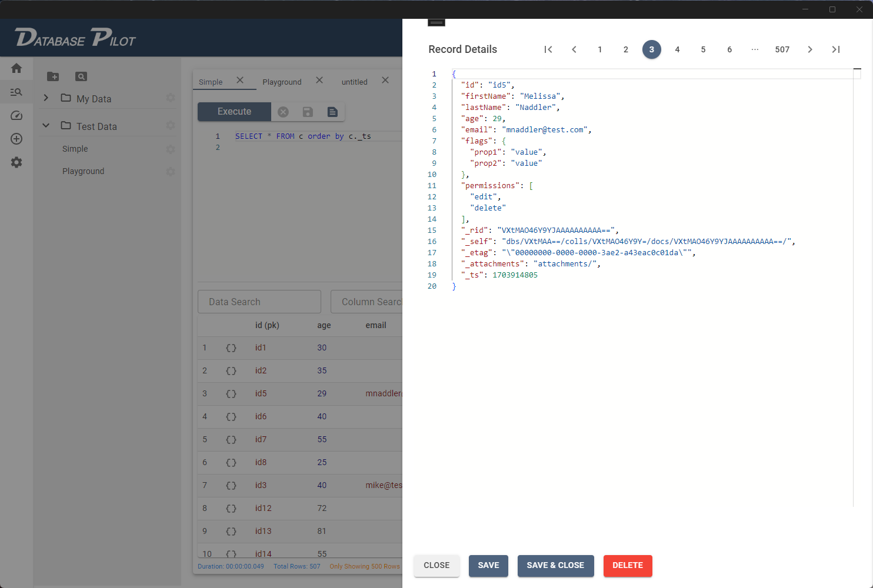The width and height of the screenshot is (873, 588).
Task: Click the id14 cell in results
Action: (x=264, y=554)
